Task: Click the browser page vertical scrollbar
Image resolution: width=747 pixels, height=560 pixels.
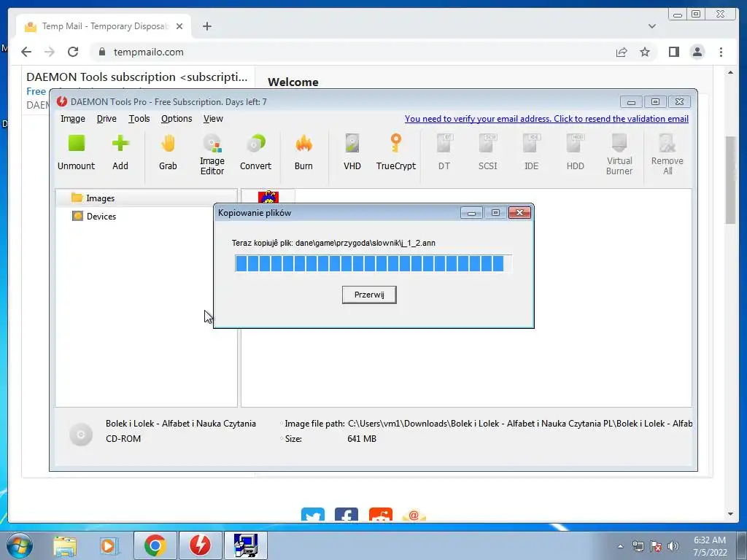Action: click(730, 180)
